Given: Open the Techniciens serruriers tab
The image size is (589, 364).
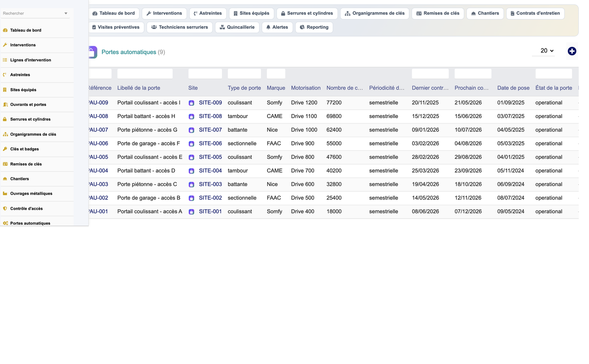Looking at the screenshot, I should [179, 27].
